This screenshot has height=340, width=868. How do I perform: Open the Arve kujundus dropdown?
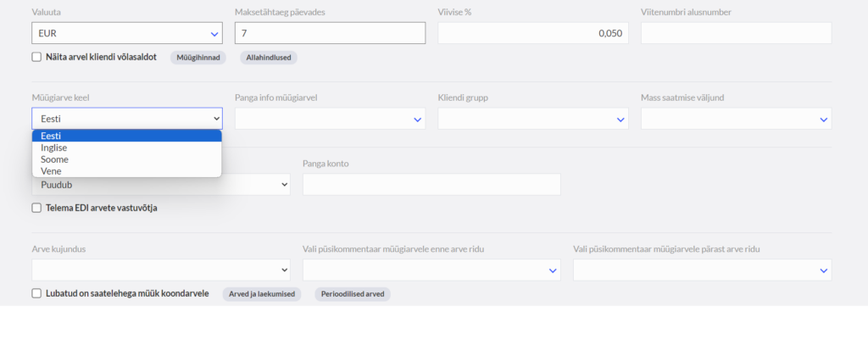click(161, 270)
